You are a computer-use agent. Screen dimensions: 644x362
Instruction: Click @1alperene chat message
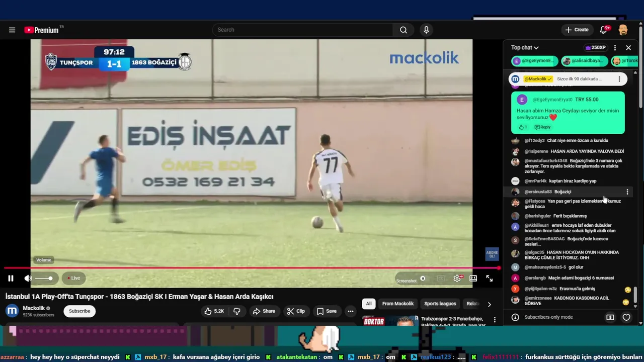[569, 151]
